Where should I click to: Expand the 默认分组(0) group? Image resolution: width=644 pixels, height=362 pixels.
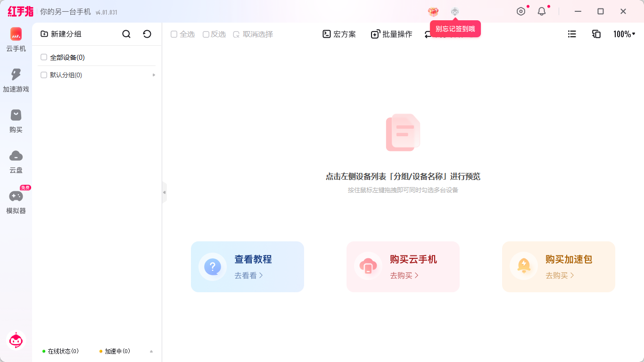click(153, 74)
